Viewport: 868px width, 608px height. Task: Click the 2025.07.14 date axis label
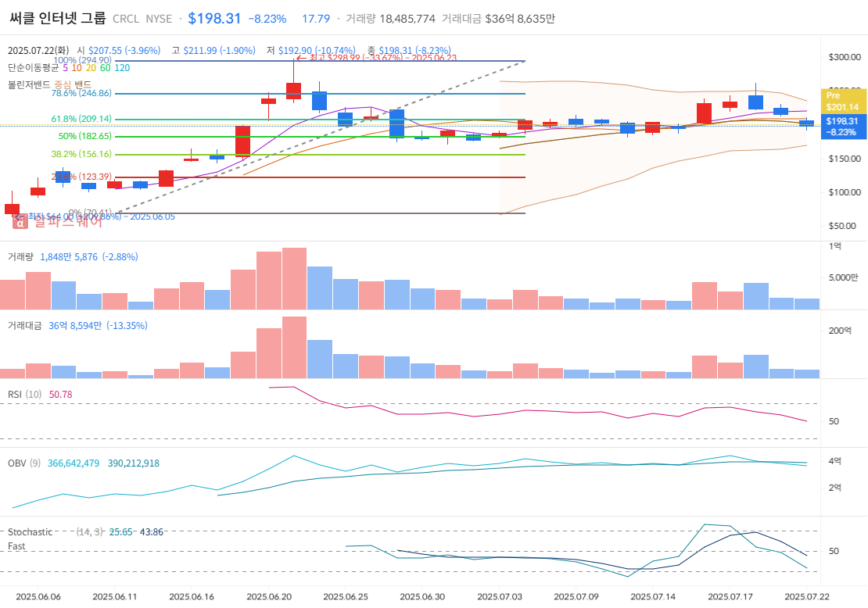pos(653,597)
